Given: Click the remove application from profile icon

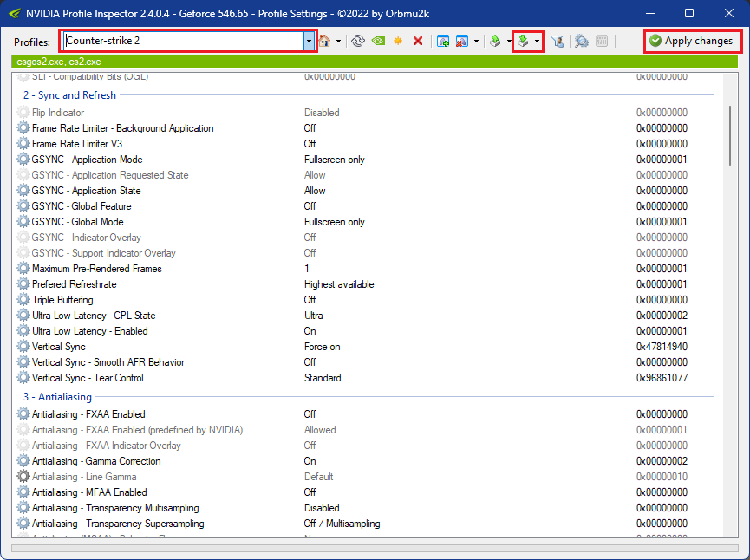Looking at the screenshot, I should point(461,41).
